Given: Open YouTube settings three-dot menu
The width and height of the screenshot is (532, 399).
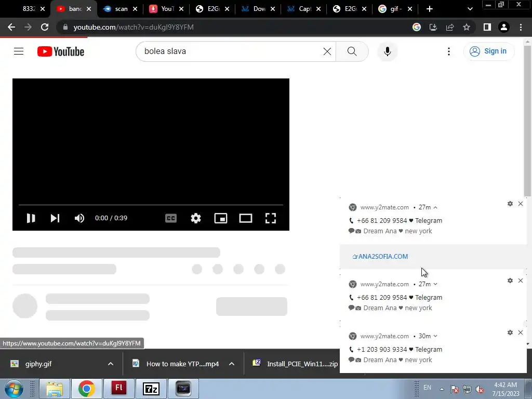Looking at the screenshot, I should coord(449,51).
